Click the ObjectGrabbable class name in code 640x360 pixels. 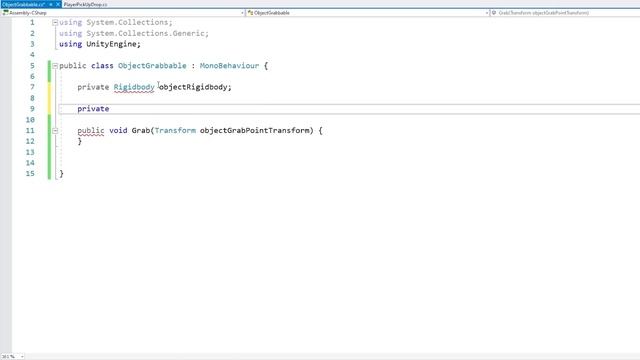coord(152,66)
